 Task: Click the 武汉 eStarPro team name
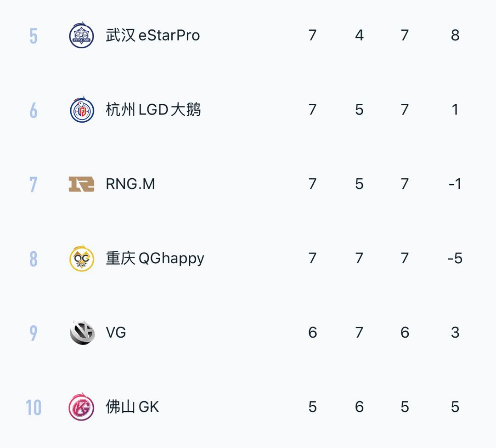(153, 35)
